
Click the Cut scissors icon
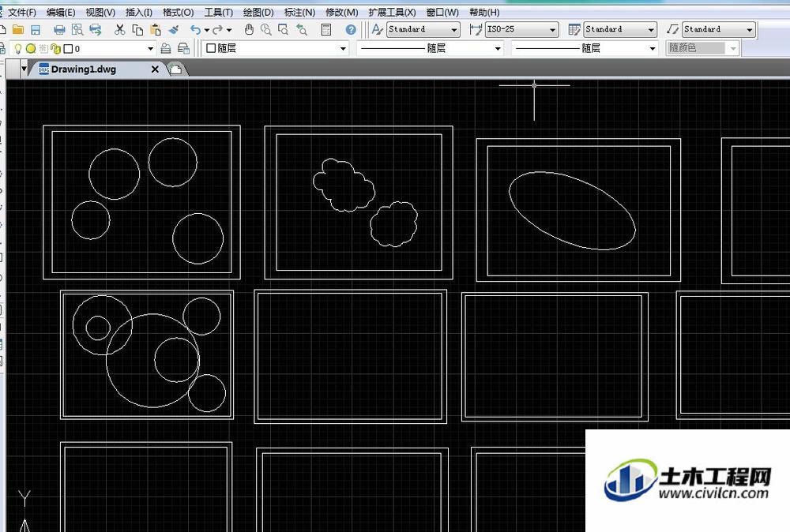click(119, 30)
